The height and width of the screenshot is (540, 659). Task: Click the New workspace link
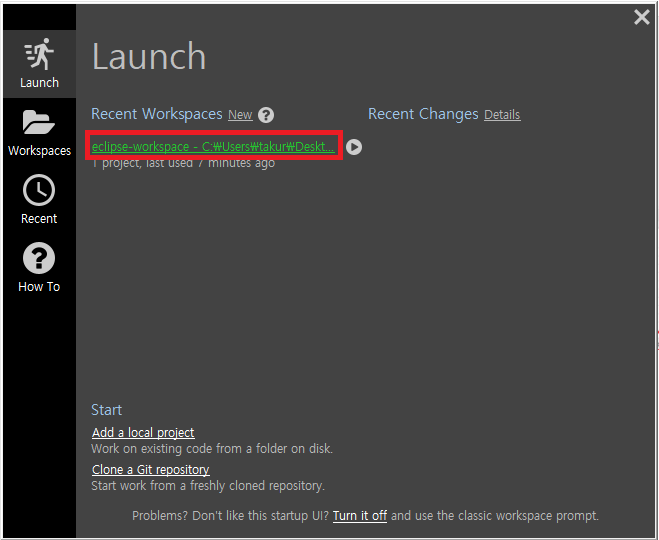240,115
